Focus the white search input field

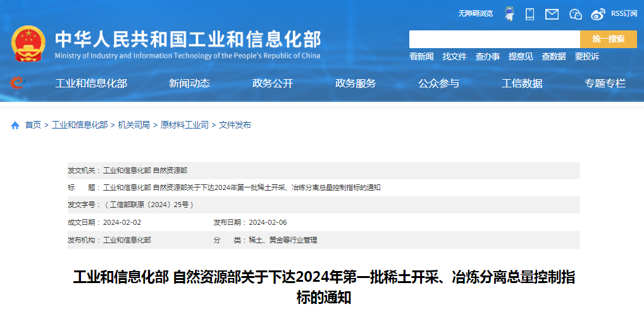tap(494, 39)
